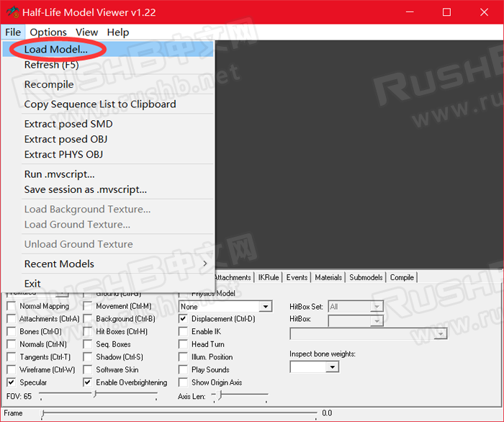Click Copy Sequence List to Clipboard
Viewport: 504px width, 422px height.
point(100,104)
